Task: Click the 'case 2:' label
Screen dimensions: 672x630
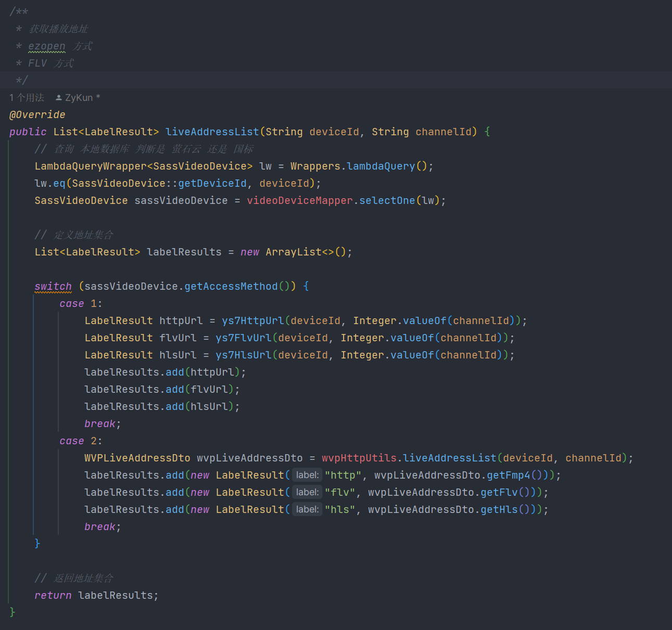Action: (x=81, y=441)
